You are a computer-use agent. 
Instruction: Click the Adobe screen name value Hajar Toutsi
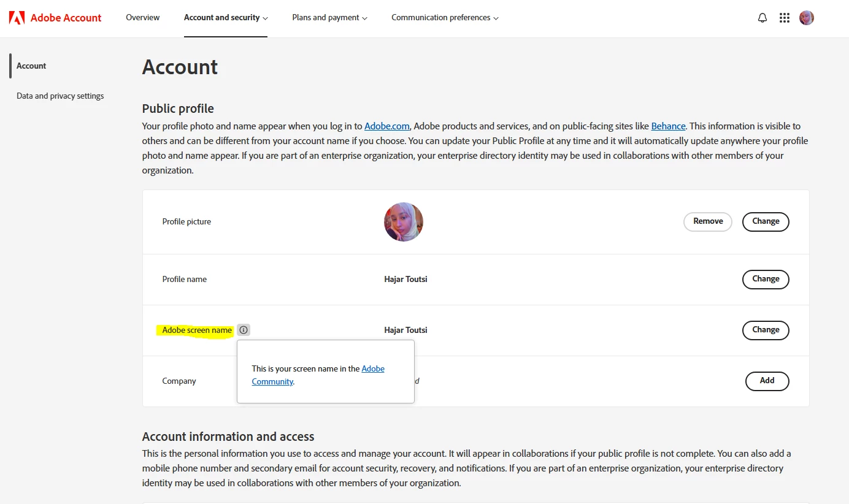click(x=405, y=330)
